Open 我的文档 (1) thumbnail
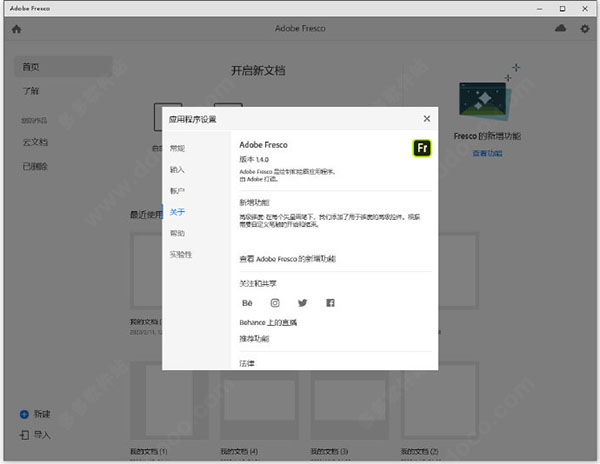Image resolution: width=600 pixels, height=464 pixels. coord(169,400)
